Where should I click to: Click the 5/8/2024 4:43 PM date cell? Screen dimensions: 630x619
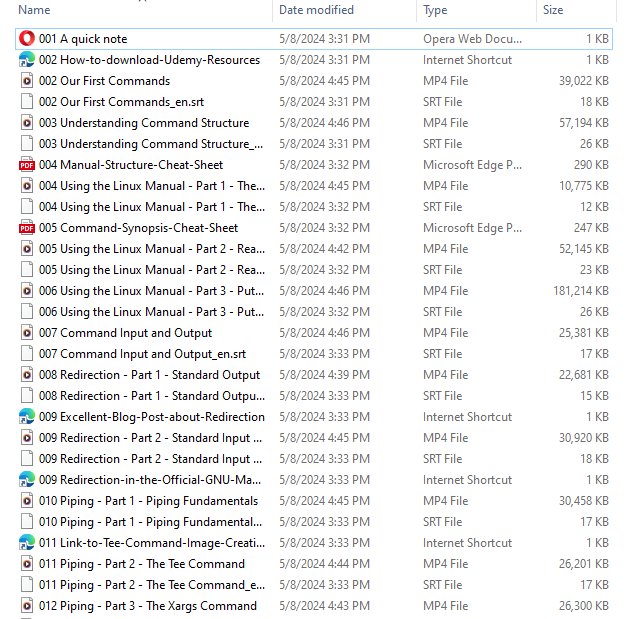click(325, 606)
